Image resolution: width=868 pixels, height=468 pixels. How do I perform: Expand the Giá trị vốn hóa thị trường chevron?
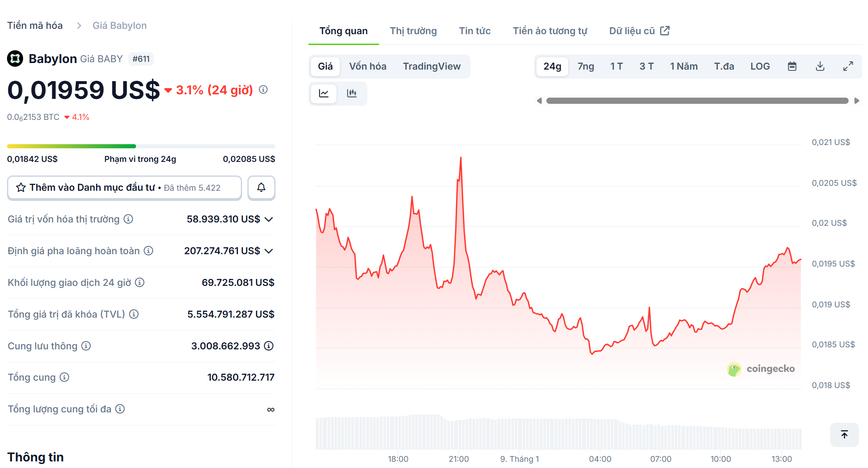pos(269,219)
